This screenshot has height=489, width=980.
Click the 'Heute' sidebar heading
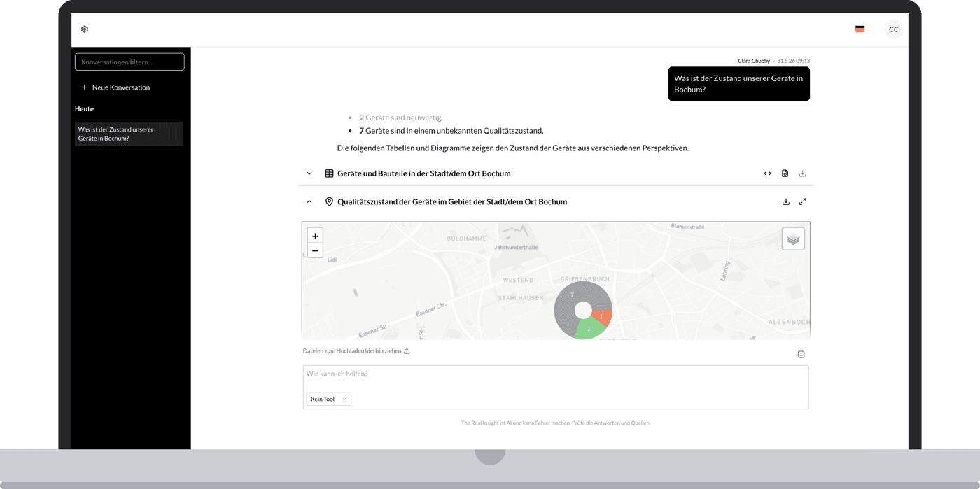tap(84, 109)
